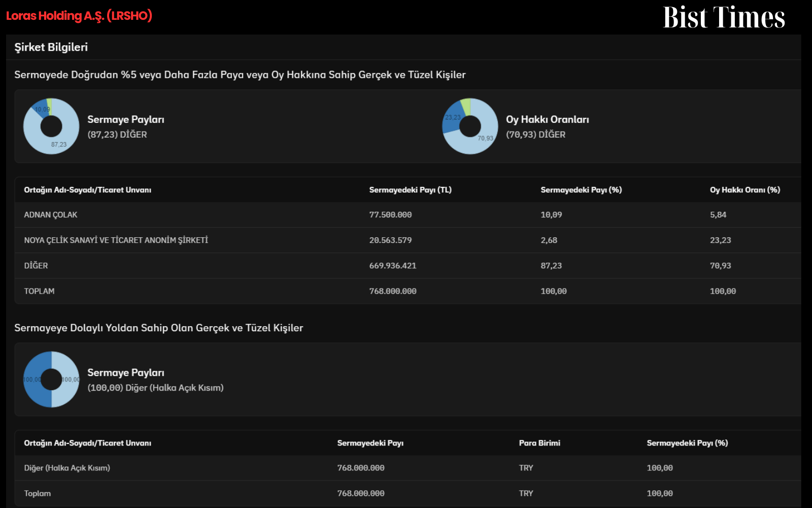The height and width of the screenshot is (508, 812).
Task: Click the indirect ownership Sermaye Payları donut chart
Action: pyautogui.click(x=51, y=379)
